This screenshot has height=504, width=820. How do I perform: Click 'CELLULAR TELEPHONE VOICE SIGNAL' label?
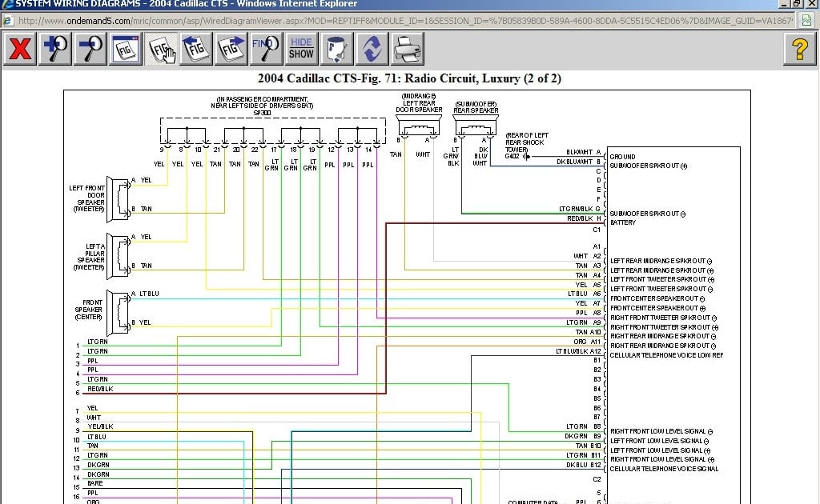pyautogui.click(x=664, y=469)
